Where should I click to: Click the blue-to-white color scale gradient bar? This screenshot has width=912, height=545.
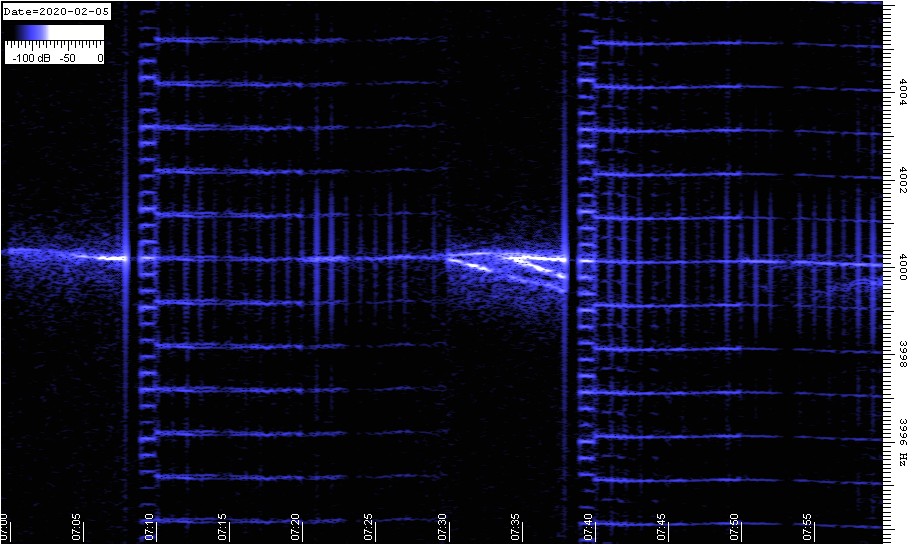pyautogui.click(x=54, y=33)
